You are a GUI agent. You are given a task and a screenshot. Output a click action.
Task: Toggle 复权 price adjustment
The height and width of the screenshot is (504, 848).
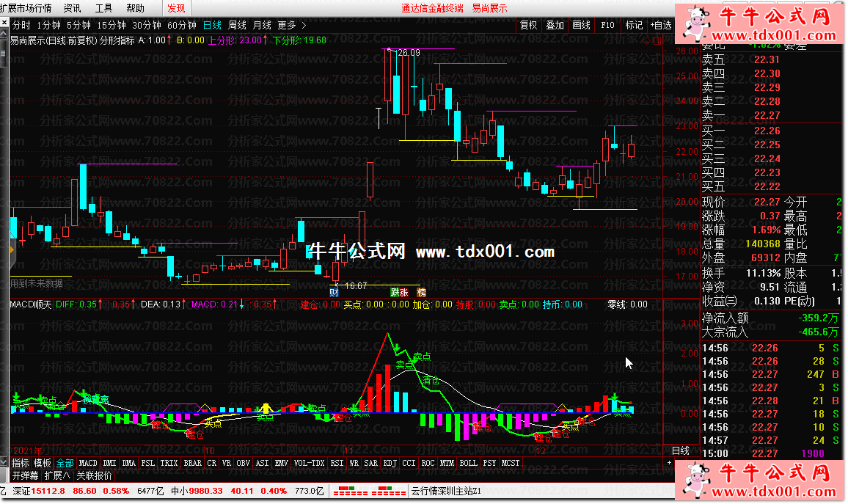[x=528, y=25]
